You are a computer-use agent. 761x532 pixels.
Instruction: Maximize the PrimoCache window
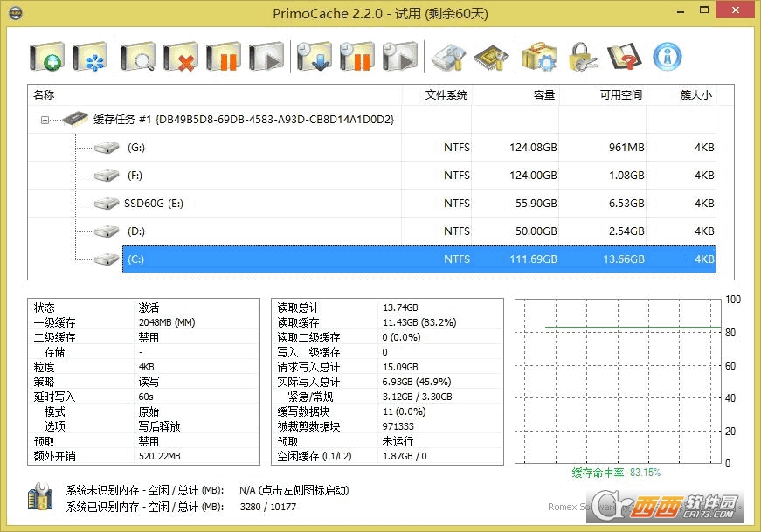coord(704,10)
